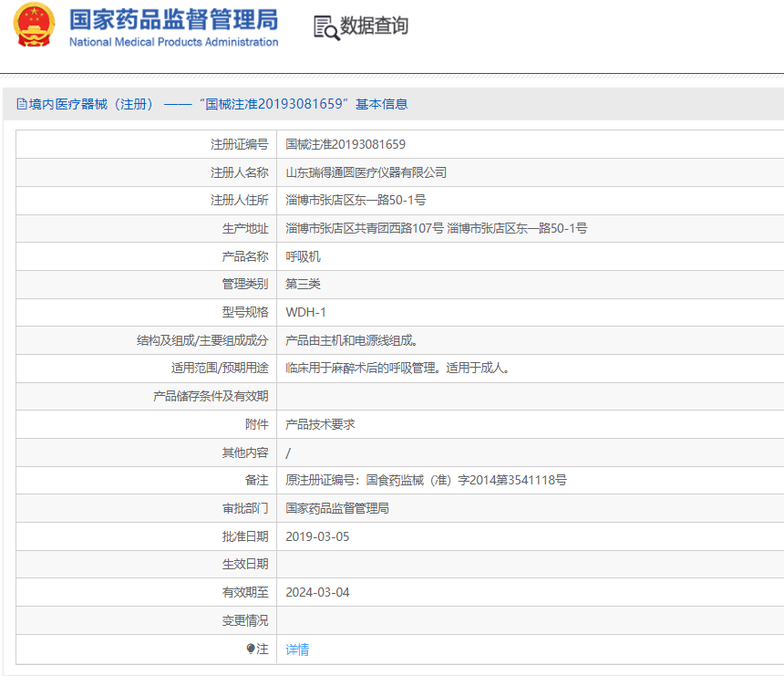Click product name value 呼吸机
784x676 pixels.
303,256
